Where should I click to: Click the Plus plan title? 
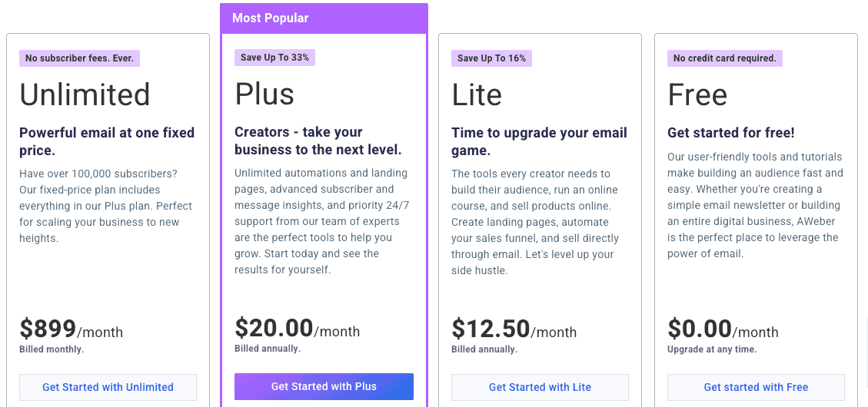point(264,94)
